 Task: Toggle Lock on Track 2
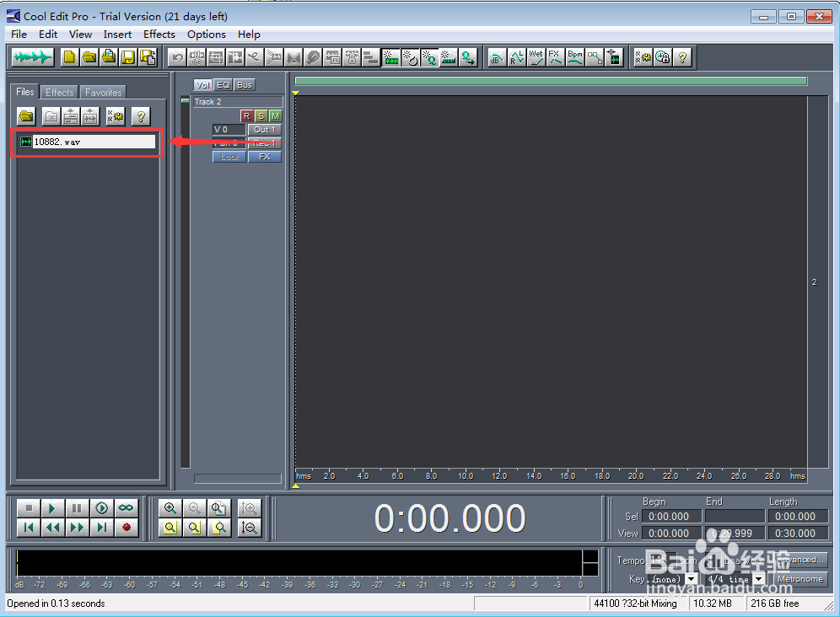coord(229,157)
